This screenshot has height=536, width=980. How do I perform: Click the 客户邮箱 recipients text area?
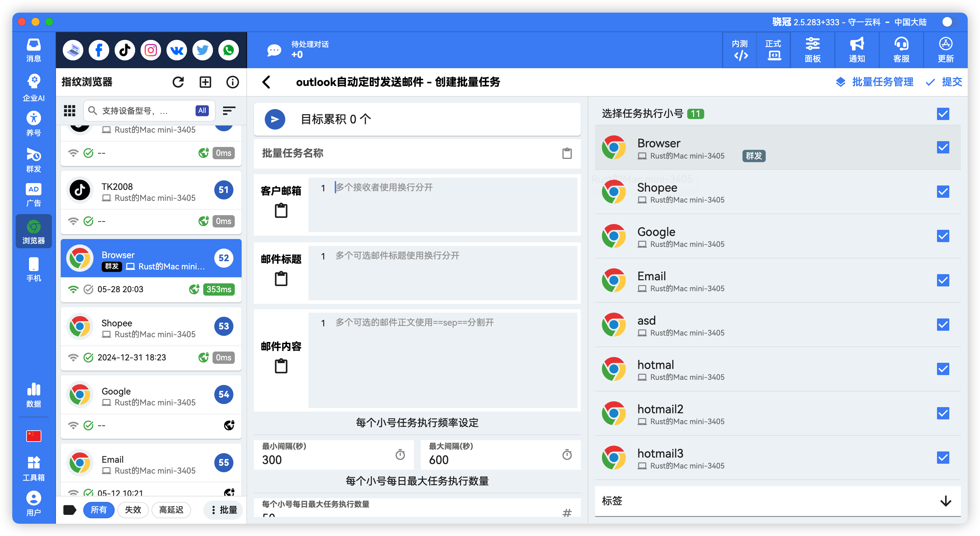pos(443,205)
